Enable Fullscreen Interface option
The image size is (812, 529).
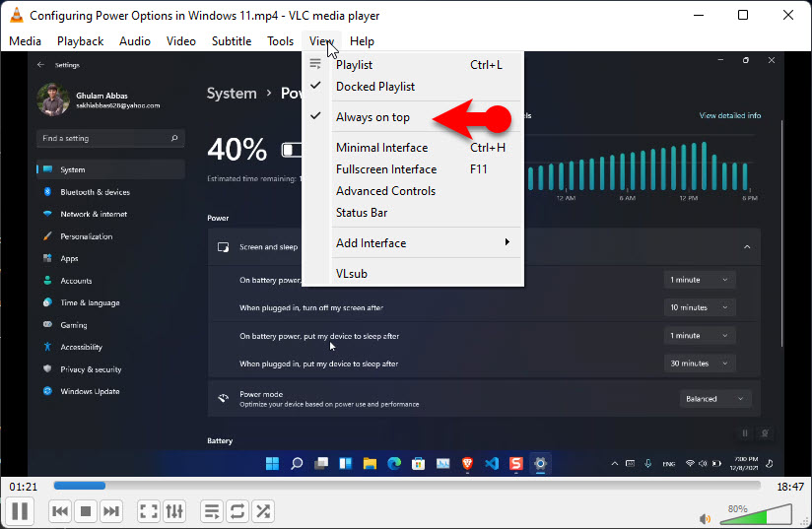(413, 169)
